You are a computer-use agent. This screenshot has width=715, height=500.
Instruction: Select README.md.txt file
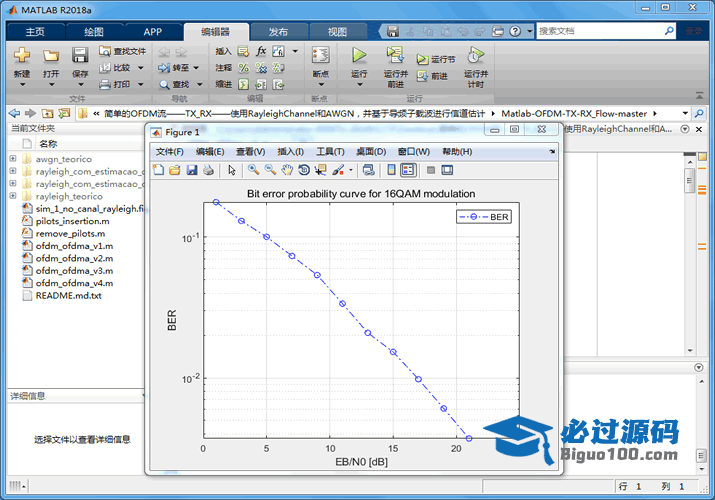(x=68, y=295)
